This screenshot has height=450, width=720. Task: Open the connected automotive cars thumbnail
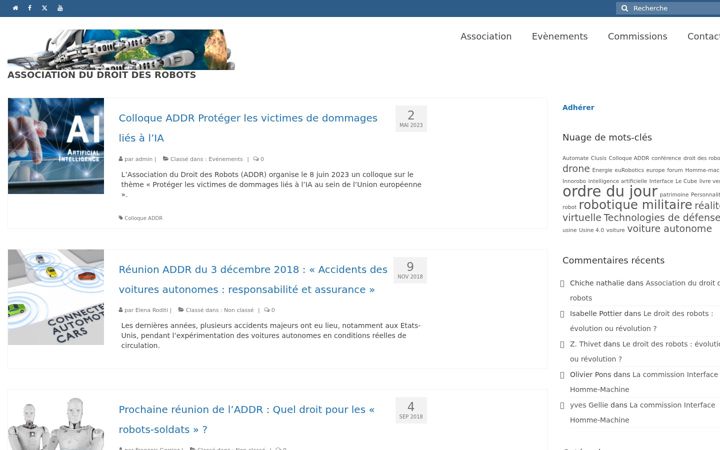(56, 297)
